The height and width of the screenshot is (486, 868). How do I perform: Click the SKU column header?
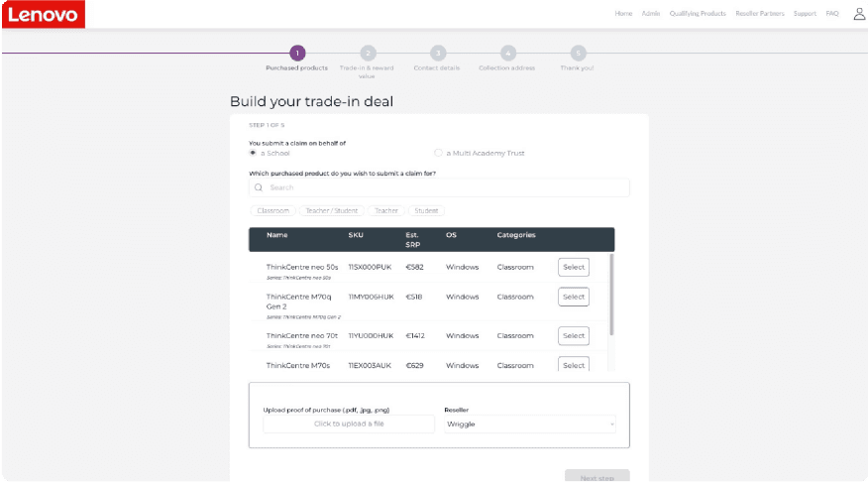(x=356, y=235)
